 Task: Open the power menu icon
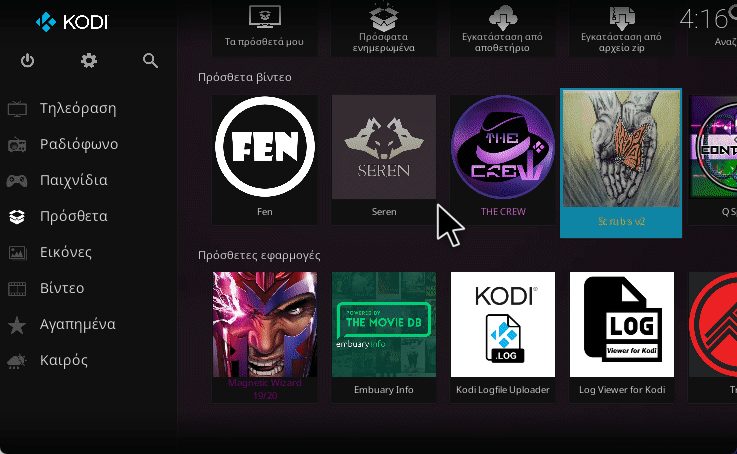[27, 61]
